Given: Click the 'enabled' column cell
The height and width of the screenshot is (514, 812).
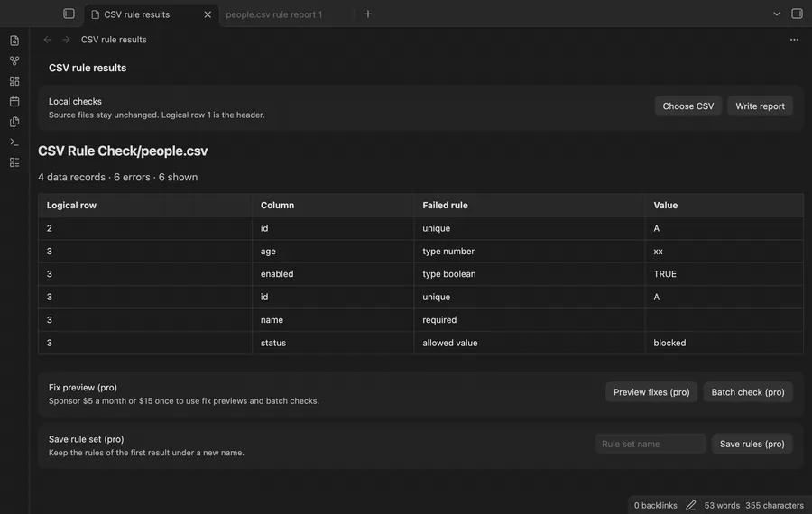Looking at the screenshot, I should 333,274.
